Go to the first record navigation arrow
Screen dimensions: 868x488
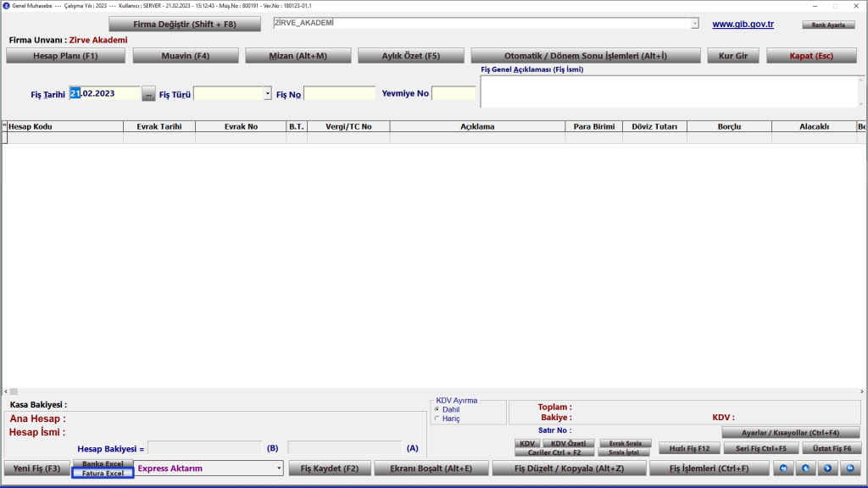[783, 468]
